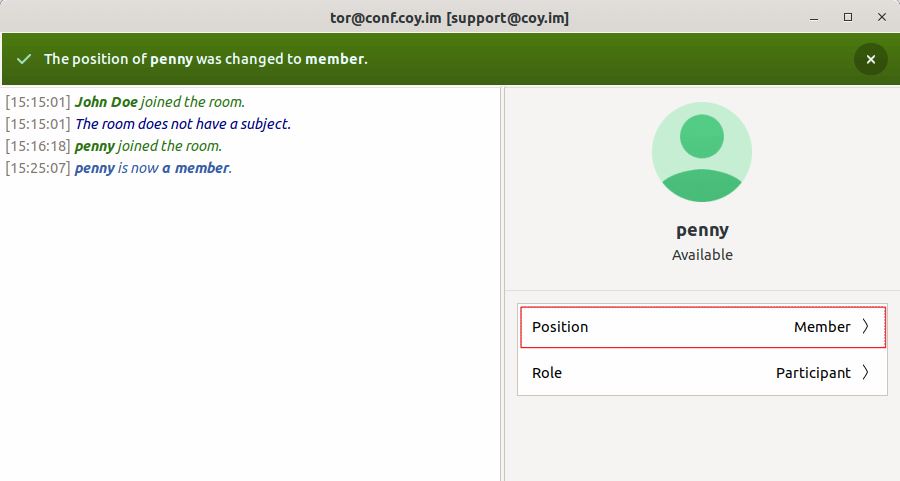Click the "penny joined the room" message
Screen dimensions: 900x481
[148, 146]
